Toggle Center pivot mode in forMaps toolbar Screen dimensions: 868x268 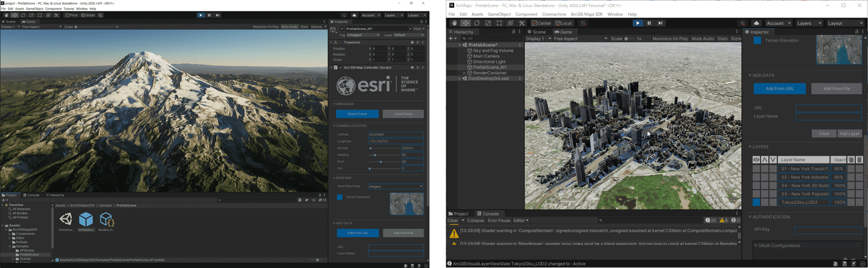541,23
